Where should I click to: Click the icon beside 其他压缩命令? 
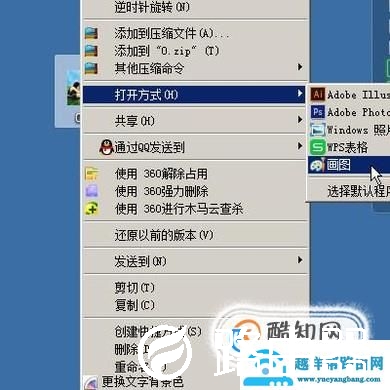coord(91,68)
